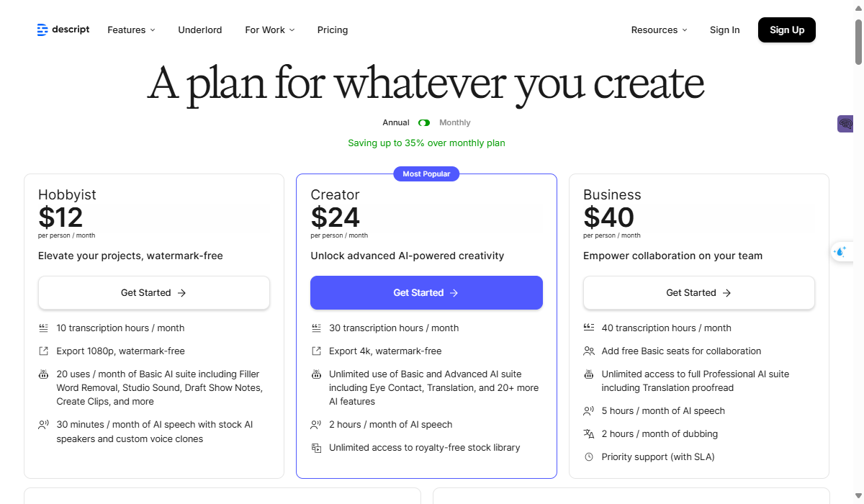
Task: Click the Priority support clock icon
Action: coord(589,457)
